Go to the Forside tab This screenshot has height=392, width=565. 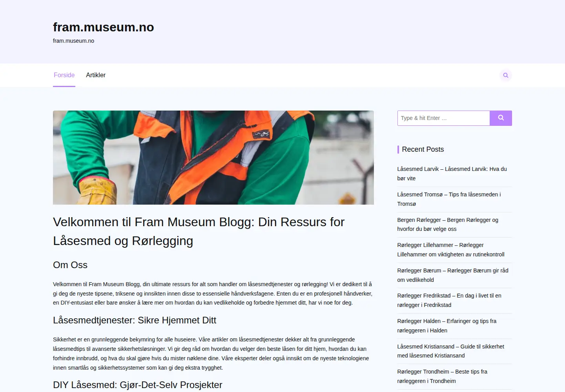click(x=64, y=75)
